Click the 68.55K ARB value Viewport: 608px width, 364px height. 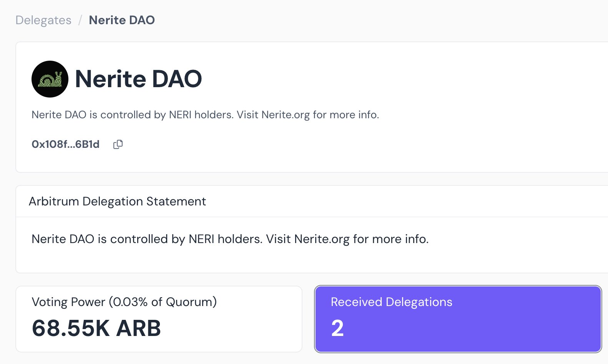[96, 329]
